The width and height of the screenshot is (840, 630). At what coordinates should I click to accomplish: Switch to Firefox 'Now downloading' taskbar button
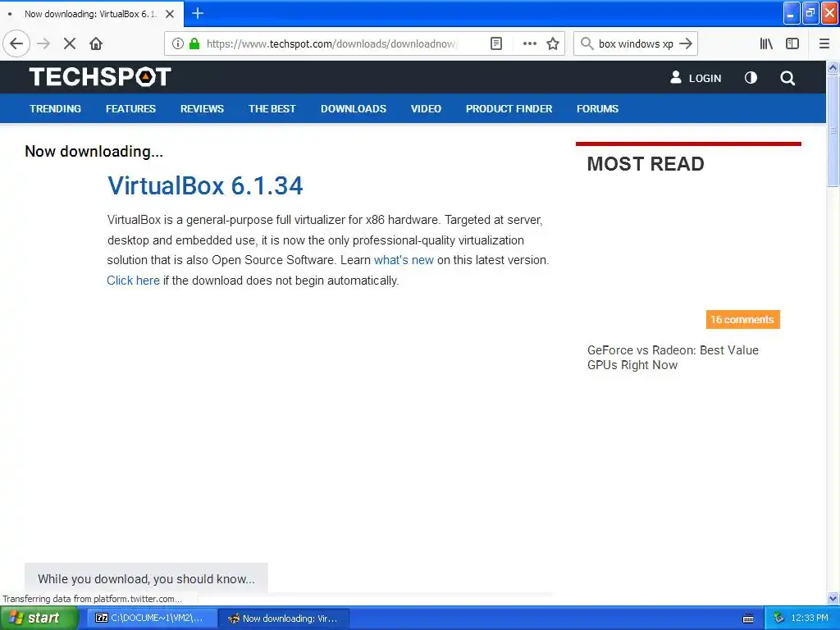coord(284,619)
